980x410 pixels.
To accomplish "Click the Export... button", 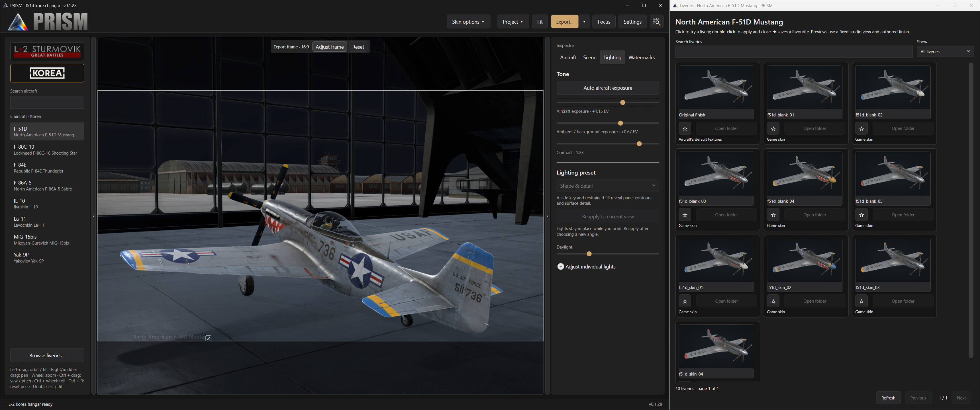I will tap(565, 22).
